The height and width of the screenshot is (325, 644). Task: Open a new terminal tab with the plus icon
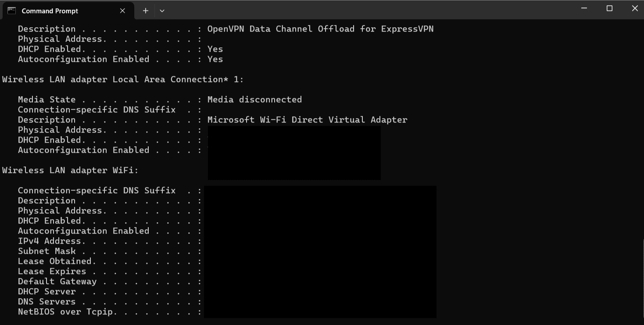[145, 11]
